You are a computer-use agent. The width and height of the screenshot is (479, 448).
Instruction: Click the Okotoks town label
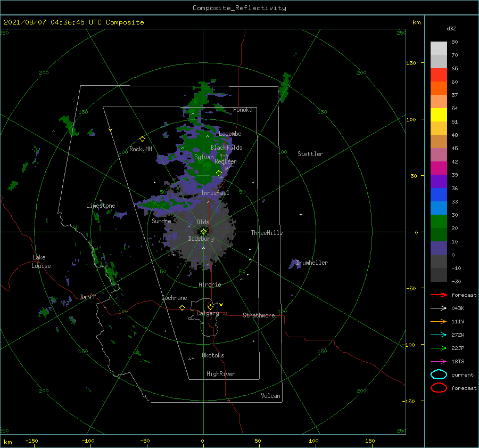(x=213, y=355)
